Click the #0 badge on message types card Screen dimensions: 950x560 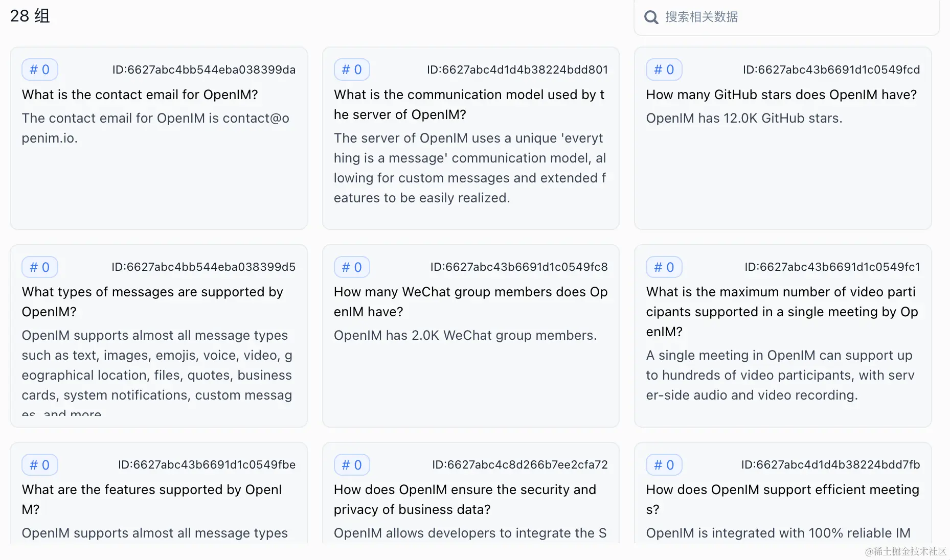click(x=40, y=267)
